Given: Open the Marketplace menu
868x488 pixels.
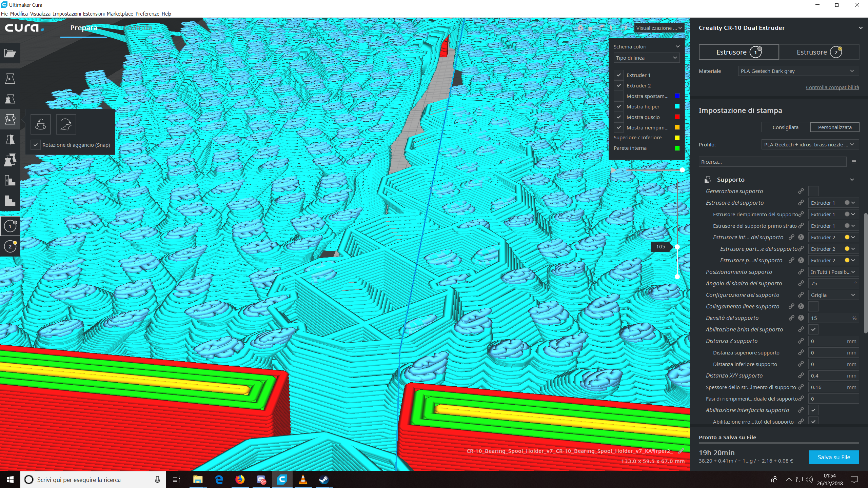Looking at the screenshot, I should 120,14.
